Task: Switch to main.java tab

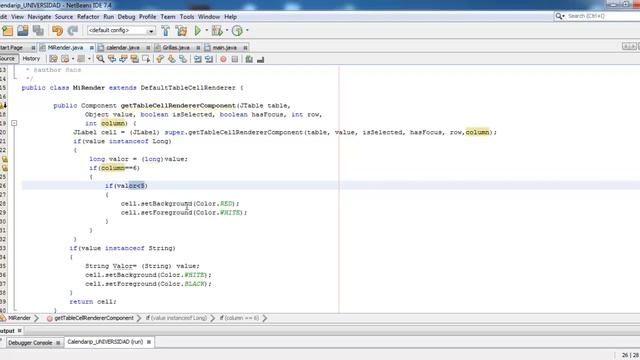Action: pyautogui.click(x=224, y=48)
